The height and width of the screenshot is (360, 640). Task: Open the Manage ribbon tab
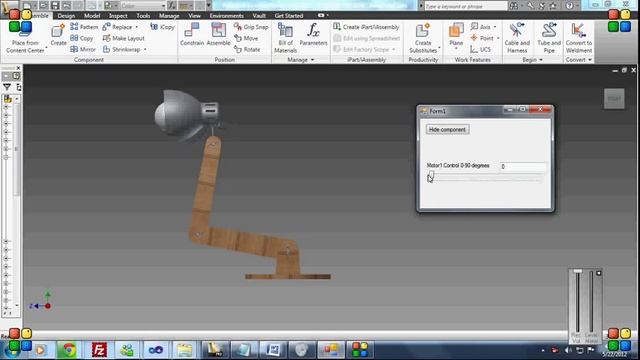coord(169,16)
